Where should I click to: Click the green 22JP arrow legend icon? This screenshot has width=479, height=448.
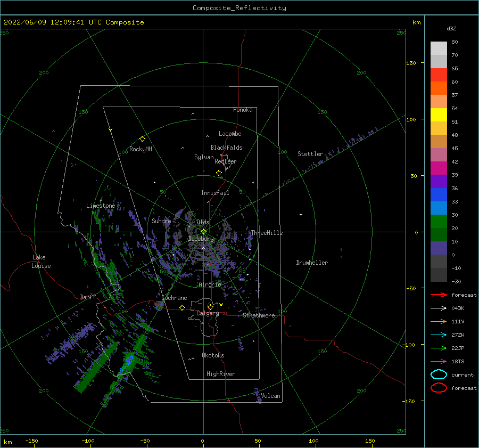[439, 348]
